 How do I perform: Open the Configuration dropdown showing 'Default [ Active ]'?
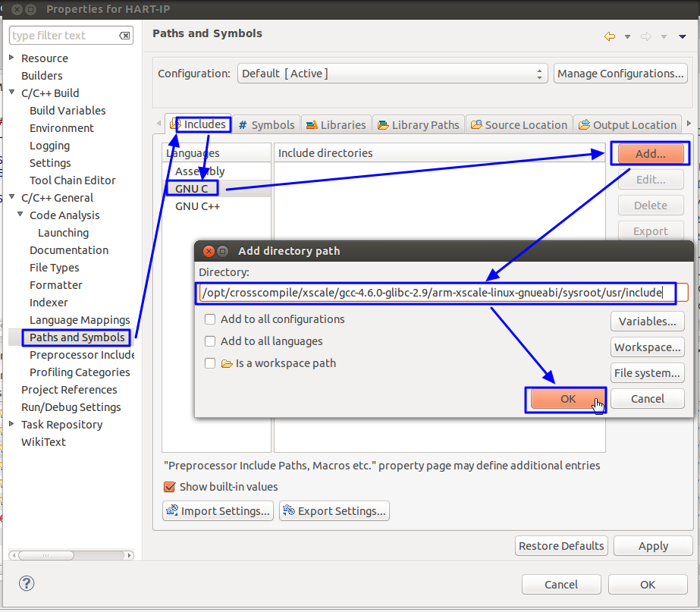[539, 73]
